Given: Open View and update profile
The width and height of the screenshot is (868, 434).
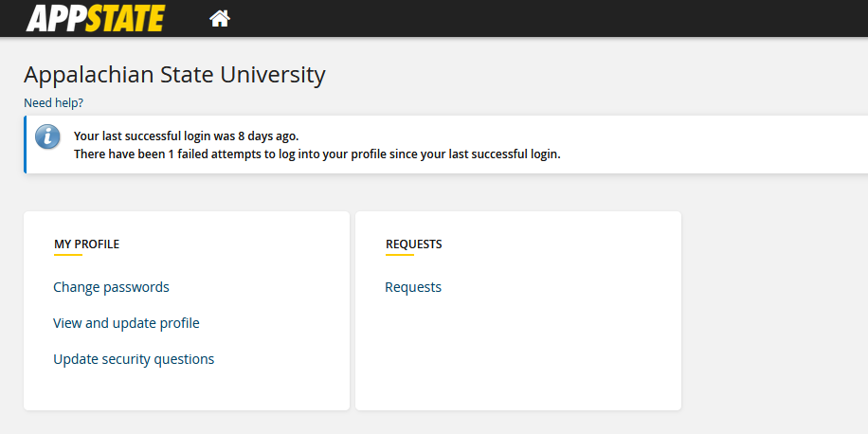Looking at the screenshot, I should coord(126,323).
